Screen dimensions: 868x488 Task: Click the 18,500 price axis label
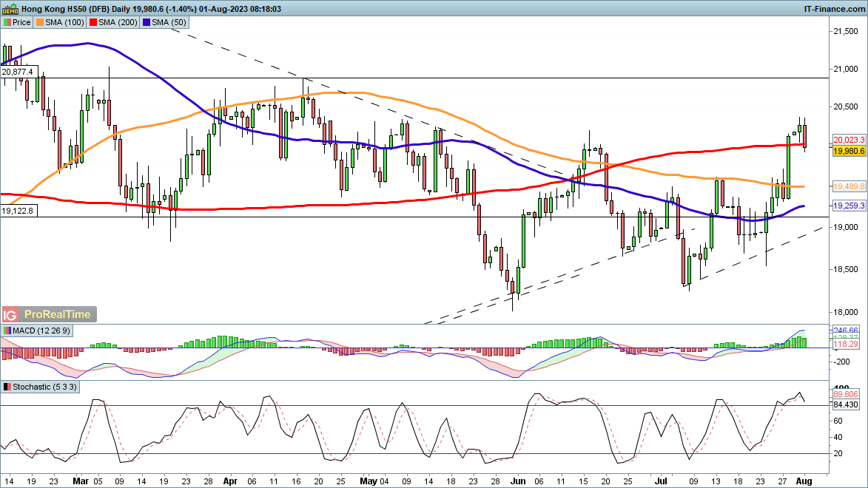coord(846,269)
